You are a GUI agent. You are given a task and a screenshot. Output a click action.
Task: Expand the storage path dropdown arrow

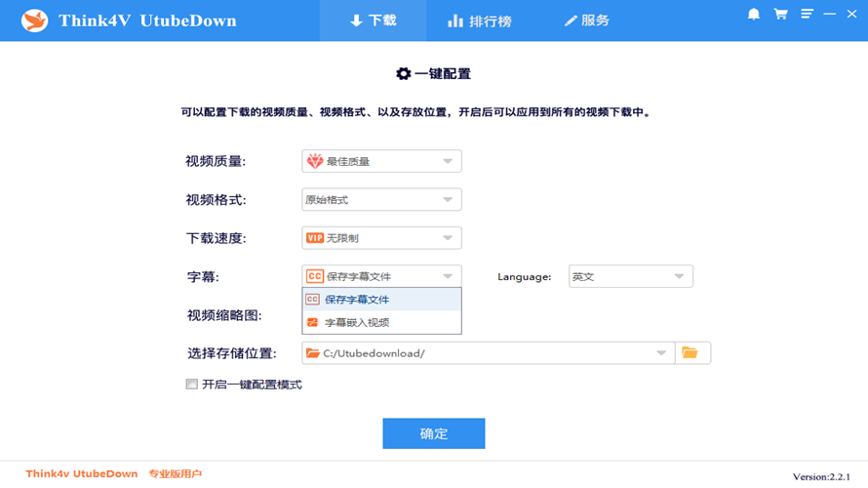(x=661, y=353)
